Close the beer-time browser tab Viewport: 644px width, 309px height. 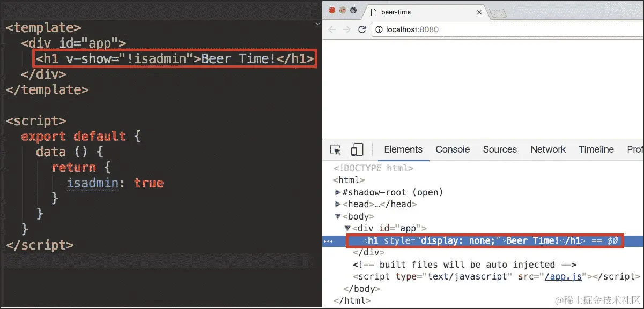point(479,12)
